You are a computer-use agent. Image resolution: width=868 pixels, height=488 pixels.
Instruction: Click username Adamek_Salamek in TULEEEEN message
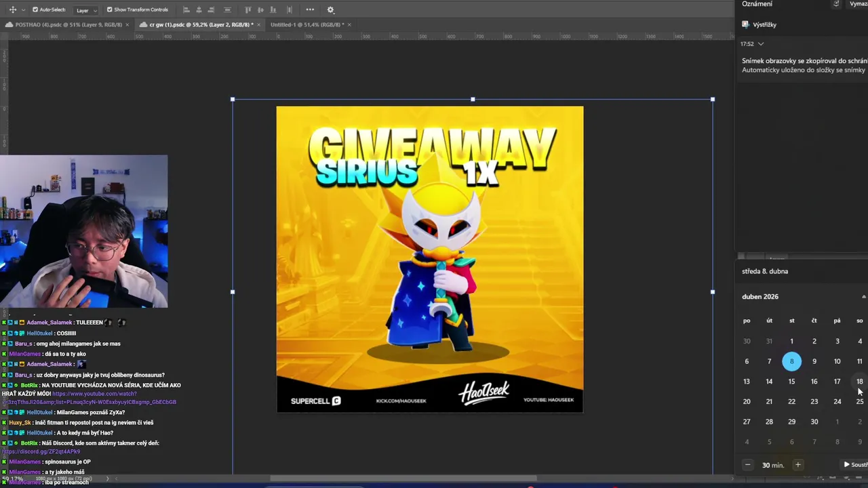[x=49, y=323]
